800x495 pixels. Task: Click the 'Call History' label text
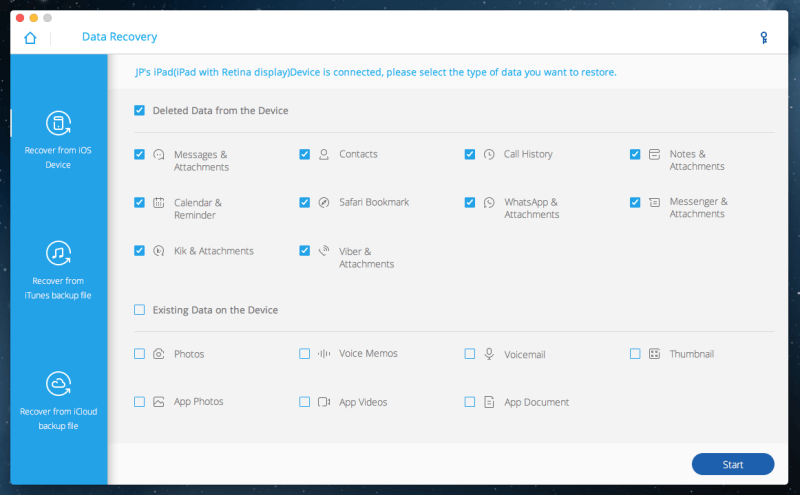(x=528, y=154)
